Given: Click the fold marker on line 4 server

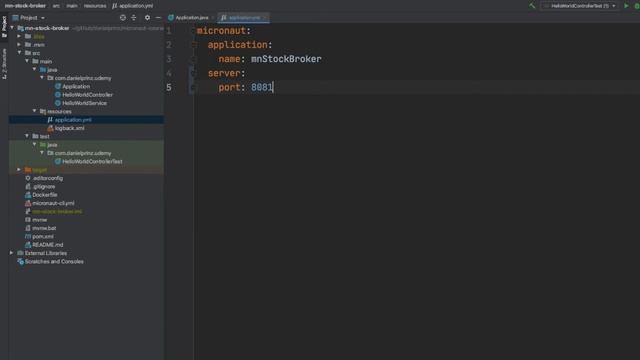Looking at the screenshot, I should 193,73.
